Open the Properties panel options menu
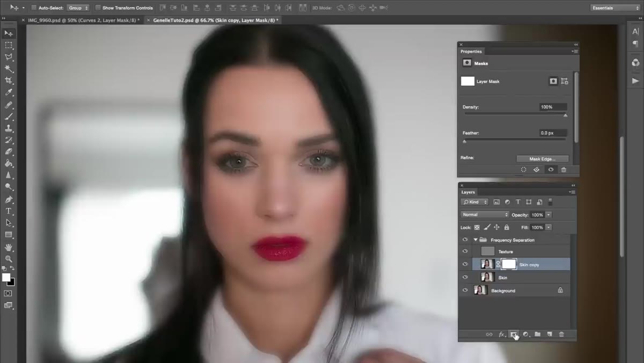This screenshot has width=644, height=363. click(574, 51)
